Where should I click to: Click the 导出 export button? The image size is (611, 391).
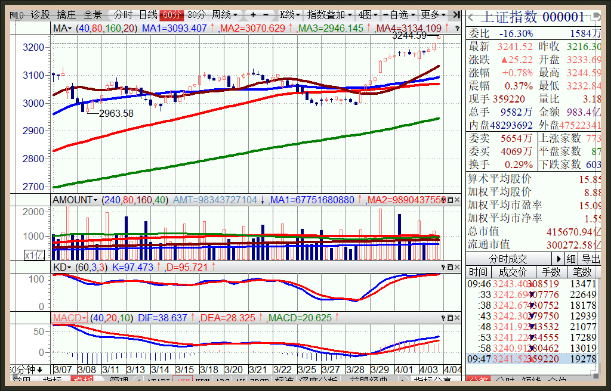591,259
